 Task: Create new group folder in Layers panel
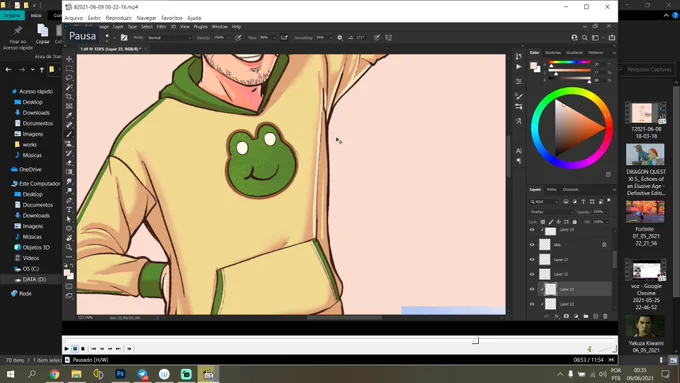click(586, 316)
